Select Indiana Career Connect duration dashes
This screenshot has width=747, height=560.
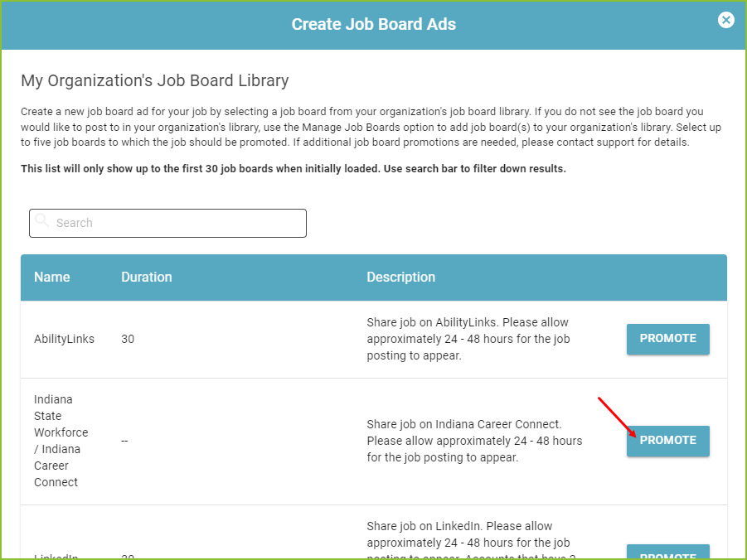click(124, 441)
